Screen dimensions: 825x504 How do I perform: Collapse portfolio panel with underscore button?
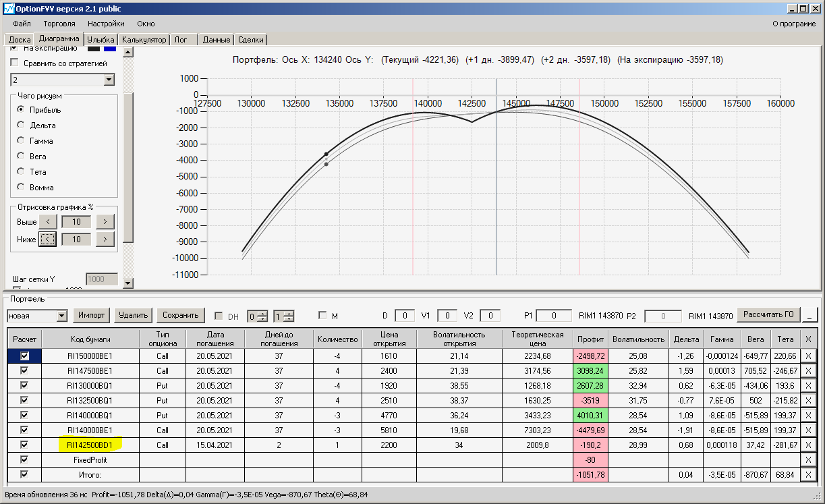810,315
